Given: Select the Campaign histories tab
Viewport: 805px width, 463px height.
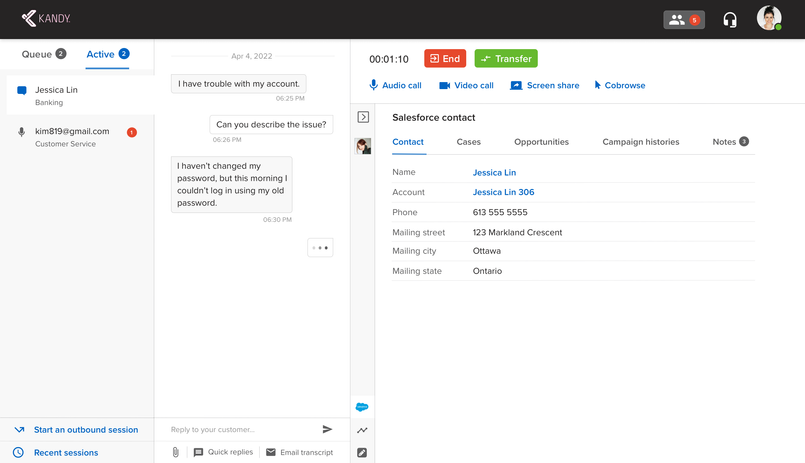Looking at the screenshot, I should click(x=641, y=142).
